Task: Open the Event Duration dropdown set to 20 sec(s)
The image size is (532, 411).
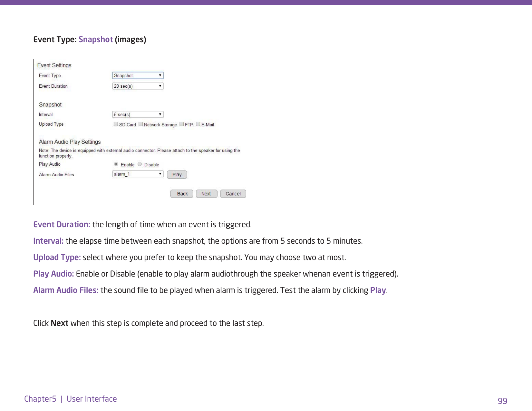Action: [x=138, y=86]
